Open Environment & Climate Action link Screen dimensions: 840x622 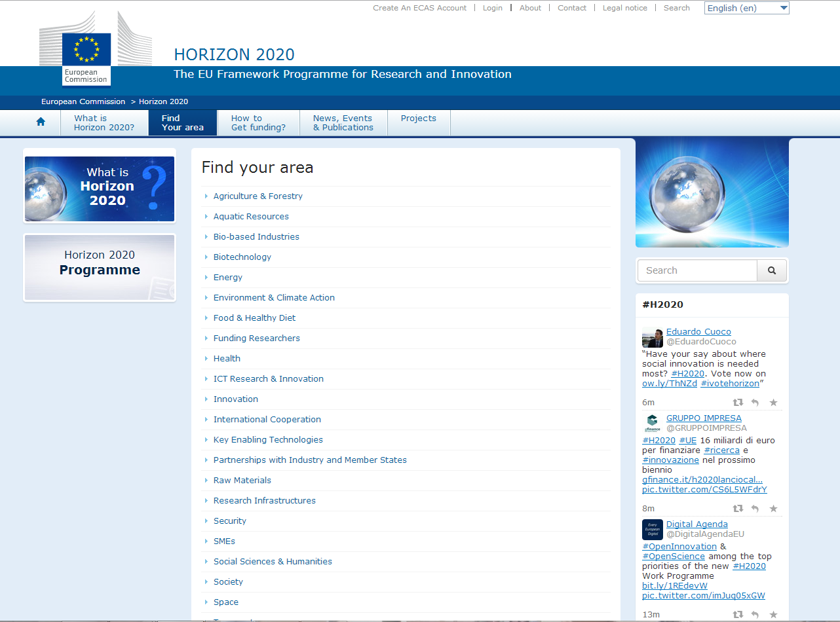(x=274, y=298)
